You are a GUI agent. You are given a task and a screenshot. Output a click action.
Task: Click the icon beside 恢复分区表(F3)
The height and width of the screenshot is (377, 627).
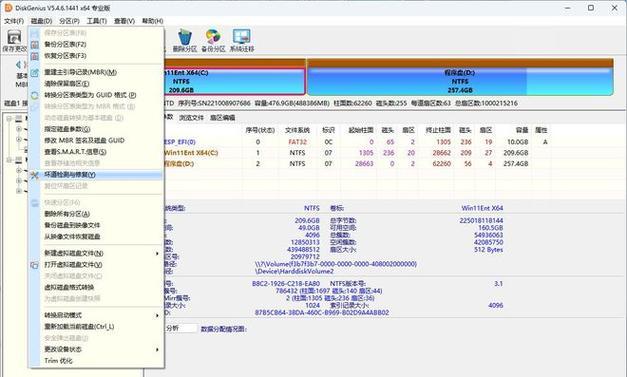click(35, 56)
